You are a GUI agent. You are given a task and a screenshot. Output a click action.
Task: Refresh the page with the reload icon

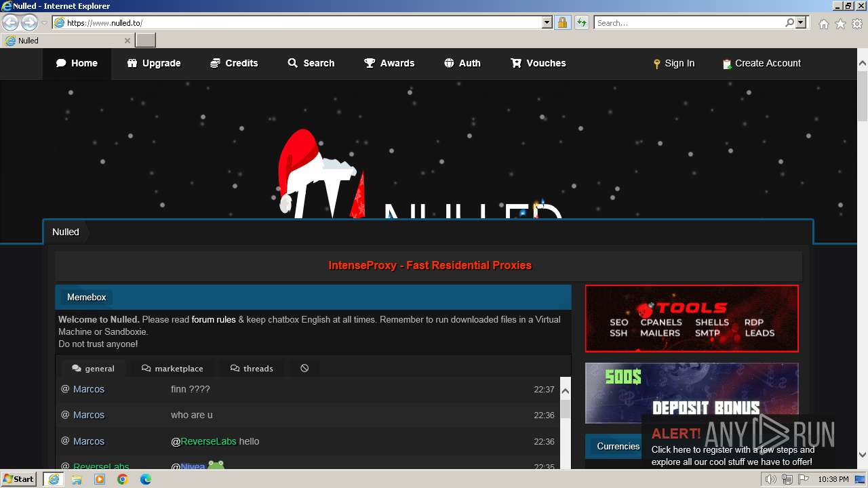[582, 22]
